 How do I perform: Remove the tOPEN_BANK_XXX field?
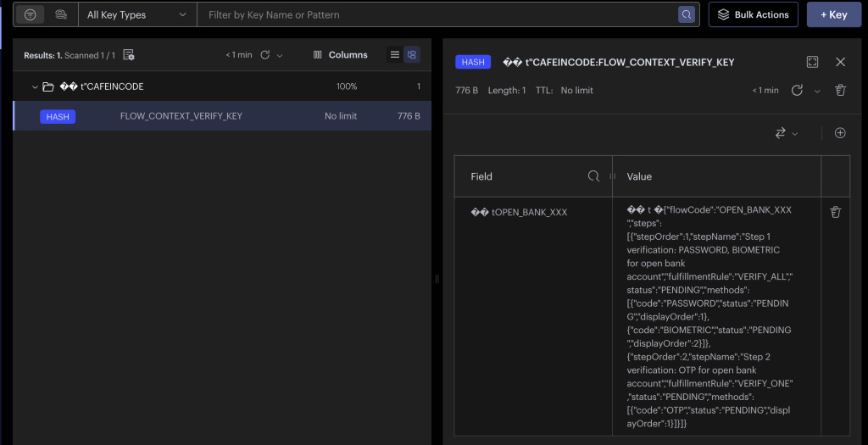[835, 212]
